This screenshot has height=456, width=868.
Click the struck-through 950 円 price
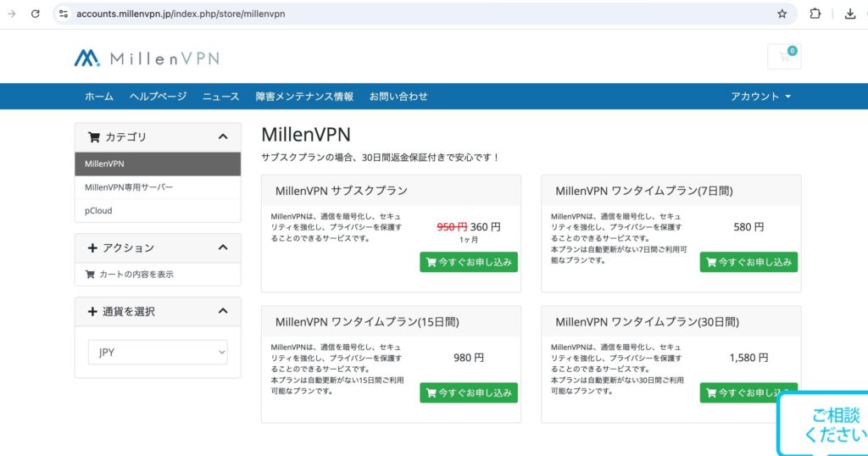coord(453,227)
